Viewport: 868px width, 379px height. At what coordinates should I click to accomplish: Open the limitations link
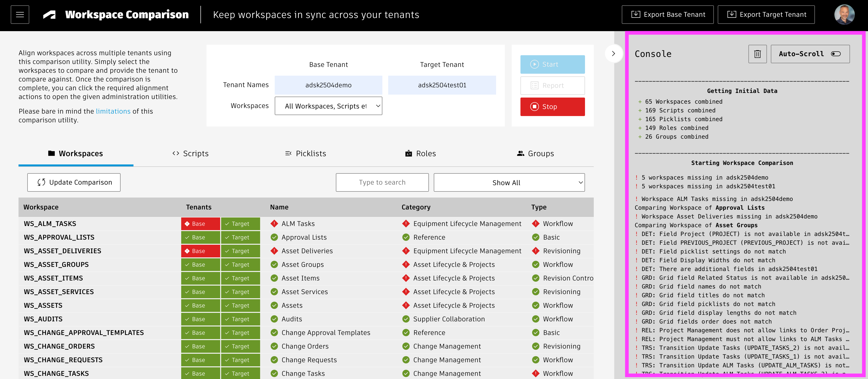113,111
